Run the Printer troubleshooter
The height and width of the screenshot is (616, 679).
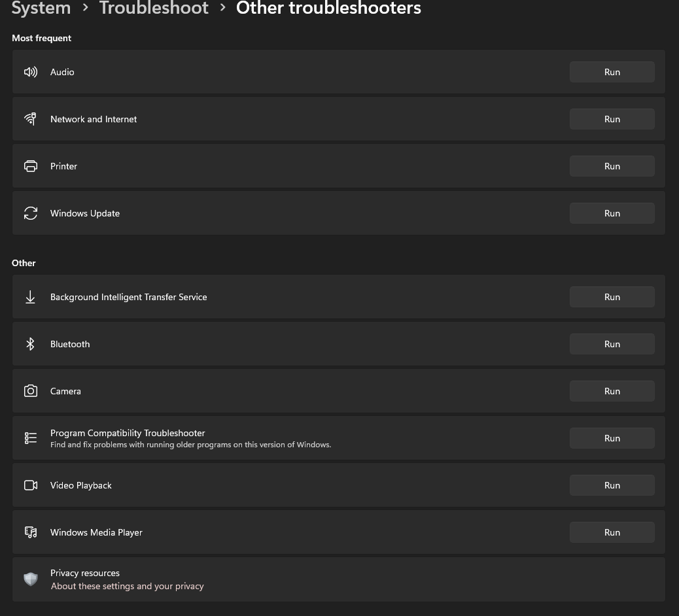click(x=612, y=166)
